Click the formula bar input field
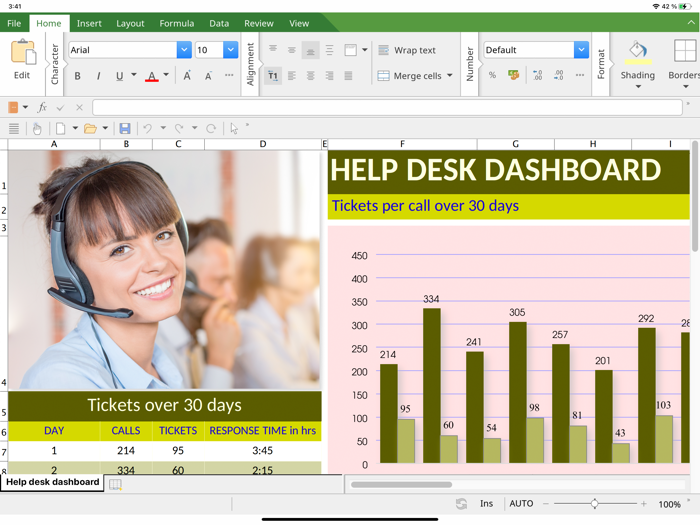Viewport: 700px width, 525px height. tap(387, 107)
